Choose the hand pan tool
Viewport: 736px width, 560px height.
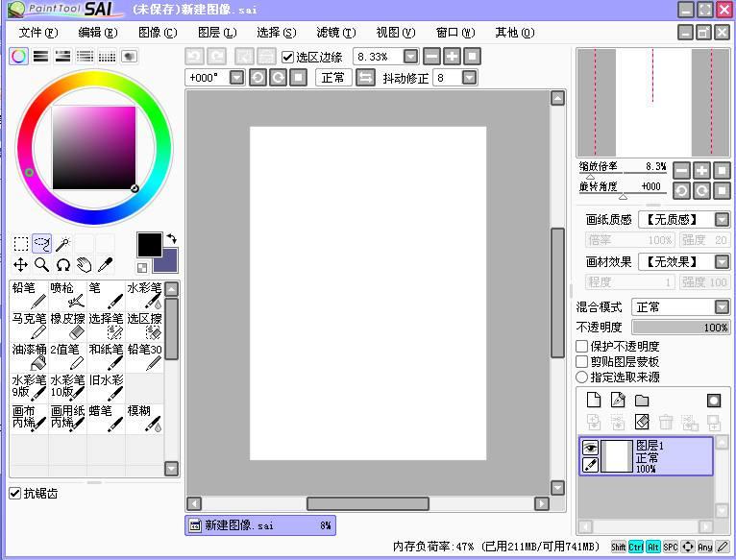click(x=84, y=265)
